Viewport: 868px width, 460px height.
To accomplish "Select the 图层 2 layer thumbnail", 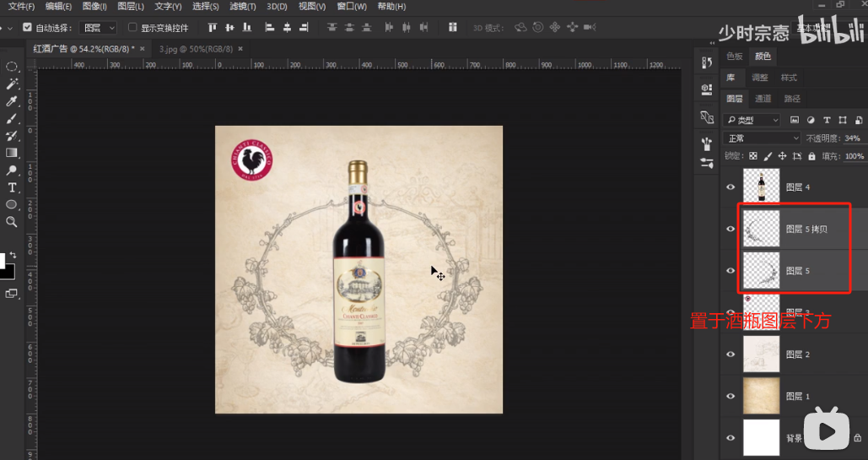I will click(x=761, y=354).
